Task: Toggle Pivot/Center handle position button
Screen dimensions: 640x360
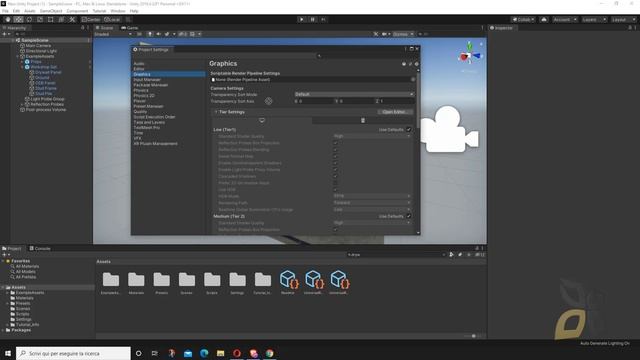Action: click(91, 19)
